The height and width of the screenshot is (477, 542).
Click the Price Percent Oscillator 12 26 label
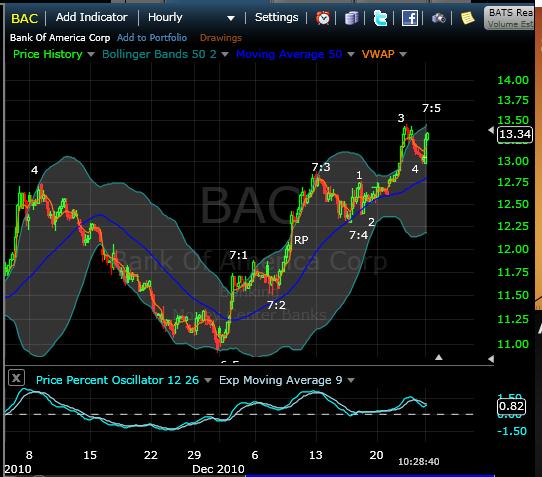tap(118, 380)
